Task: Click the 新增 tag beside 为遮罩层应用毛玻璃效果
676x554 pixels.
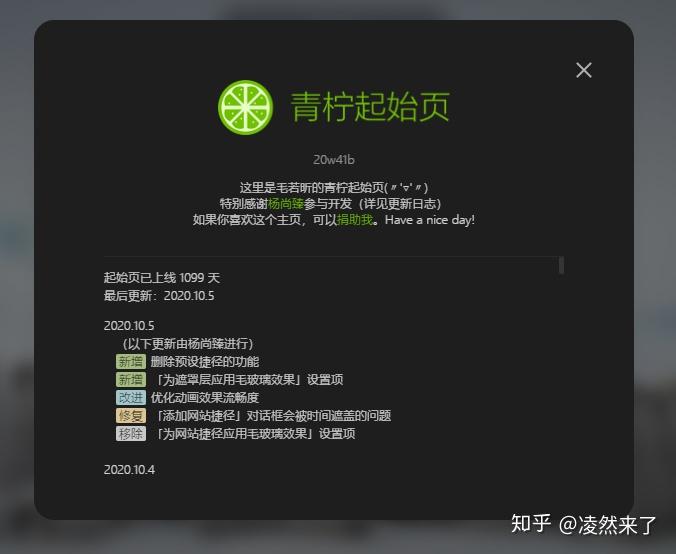Action: [x=131, y=380]
